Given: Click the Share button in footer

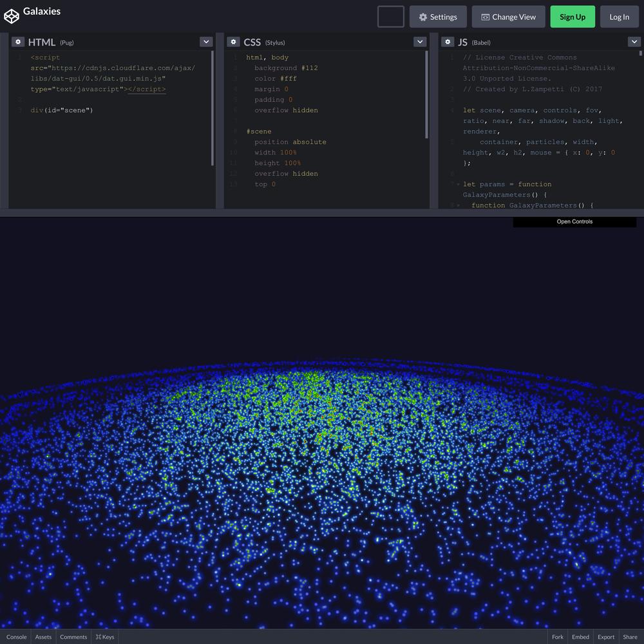Looking at the screenshot, I should coord(630,637).
